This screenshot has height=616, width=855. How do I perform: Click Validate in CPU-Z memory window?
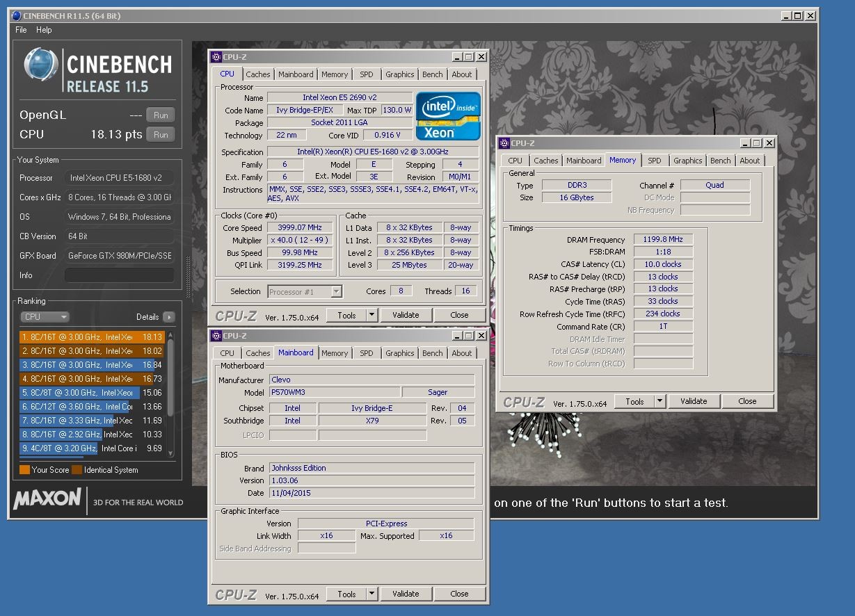point(694,401)
